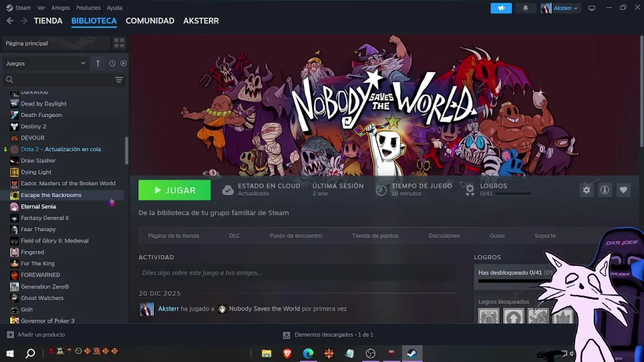Viewport: 644px width, 362px height.
Task: Select the Destiny 2 game icon
Action: pos(15,126)
